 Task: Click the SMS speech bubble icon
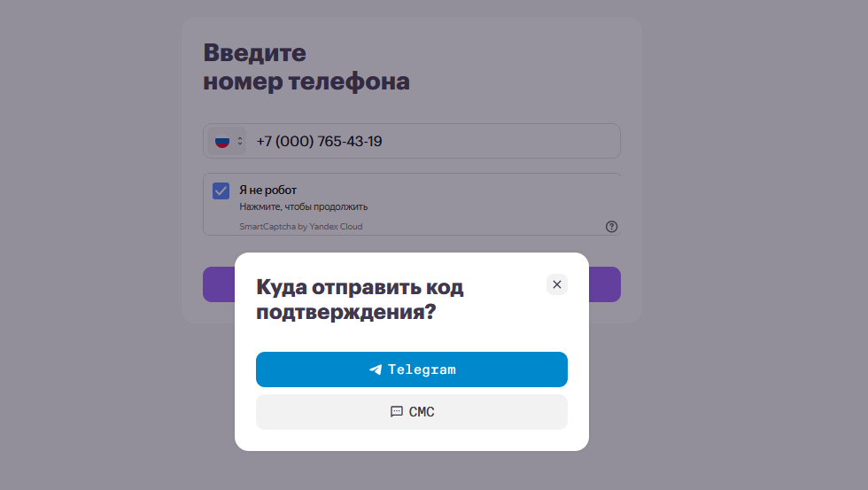tap(397, 412)
